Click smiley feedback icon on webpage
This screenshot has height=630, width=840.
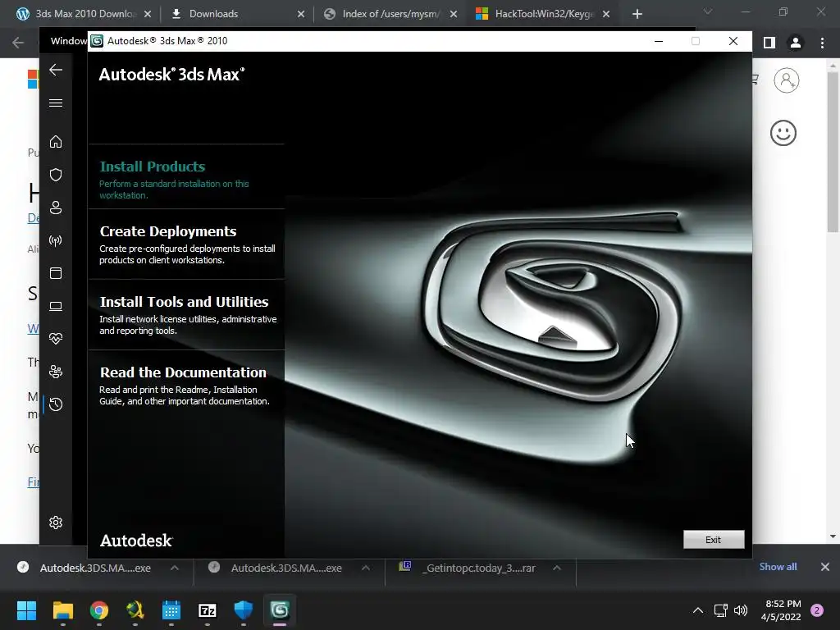(x=783, y=133)
